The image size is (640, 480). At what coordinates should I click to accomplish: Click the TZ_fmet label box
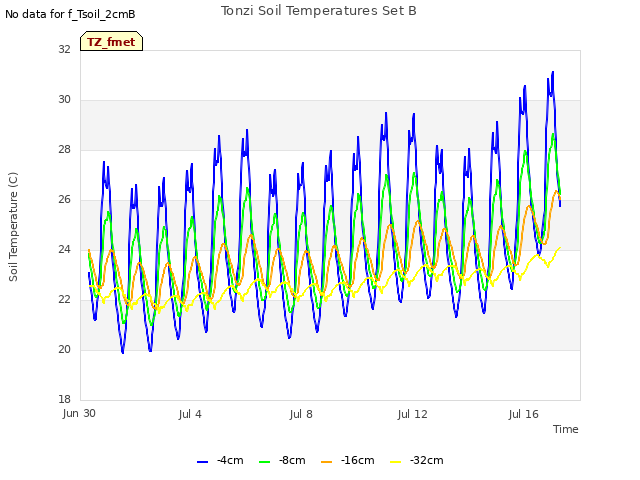(x=111, y=41)
